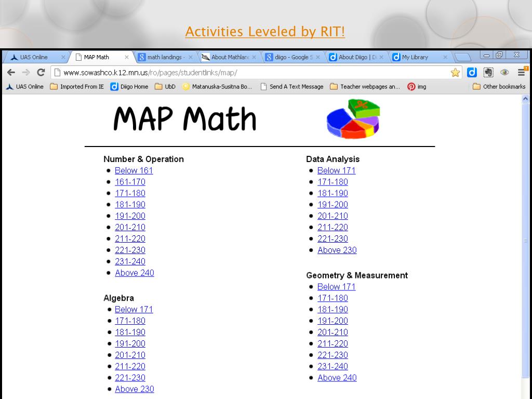532x399 pixels.
Task: Open Geometry & Measurement 231-240 link
Action: click(x=332, y=366)
